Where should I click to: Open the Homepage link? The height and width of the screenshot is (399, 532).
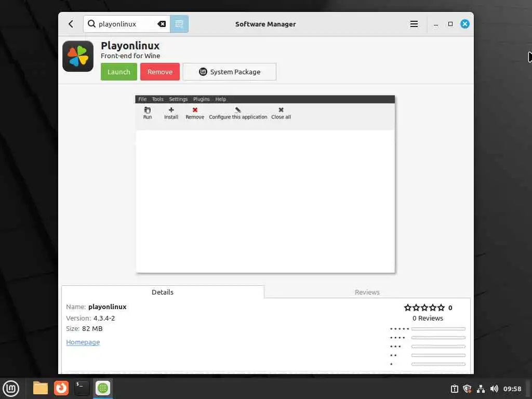pos(83,342)
